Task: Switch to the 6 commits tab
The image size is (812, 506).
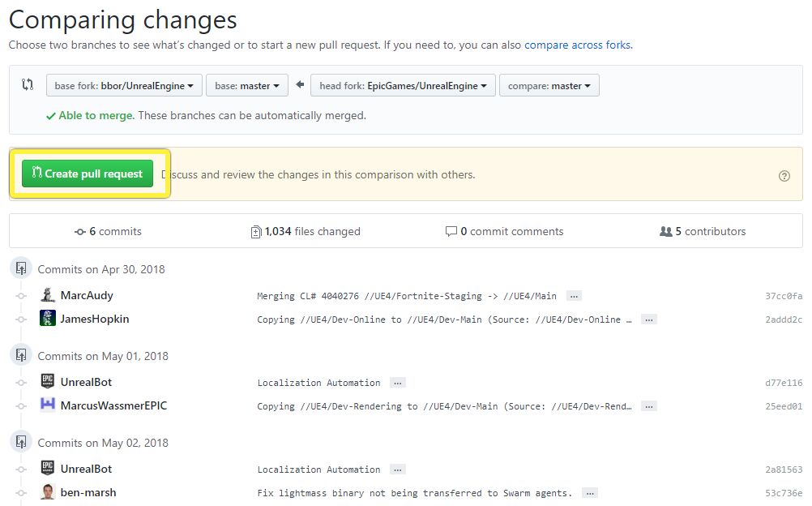Action: [108, 232]
